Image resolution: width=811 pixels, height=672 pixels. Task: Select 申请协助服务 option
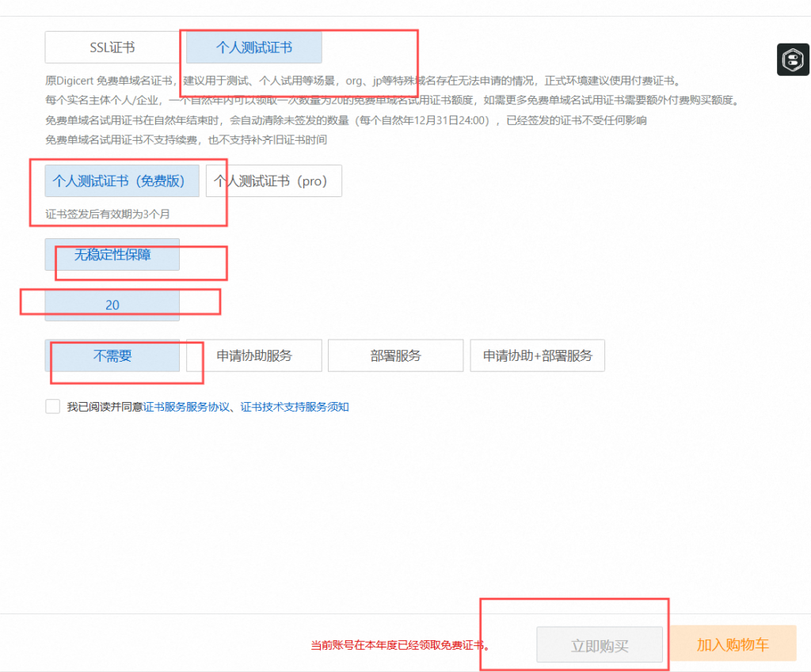click(x=253, y=355)
